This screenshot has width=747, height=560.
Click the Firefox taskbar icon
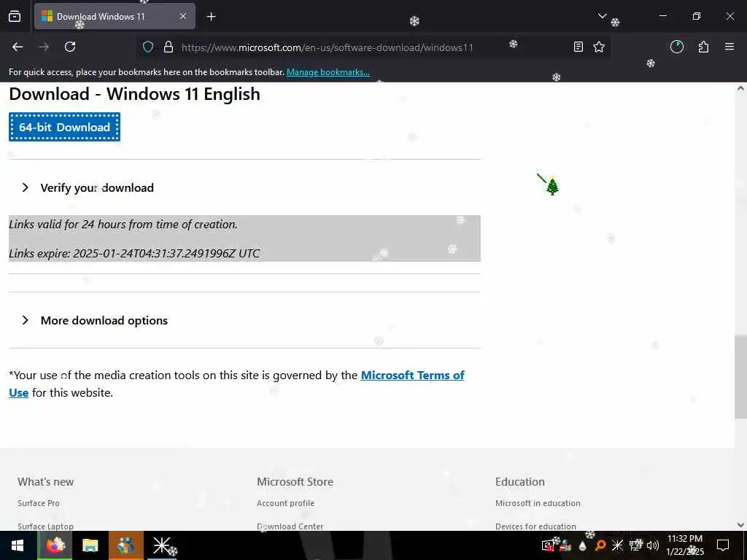pos(55,545)
